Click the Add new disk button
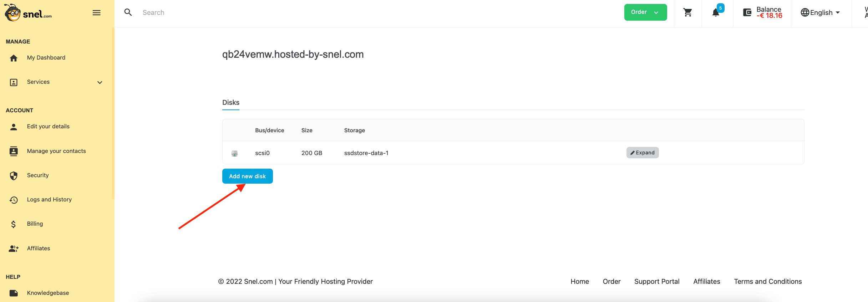The image size is (868, 302). (247, 176)
